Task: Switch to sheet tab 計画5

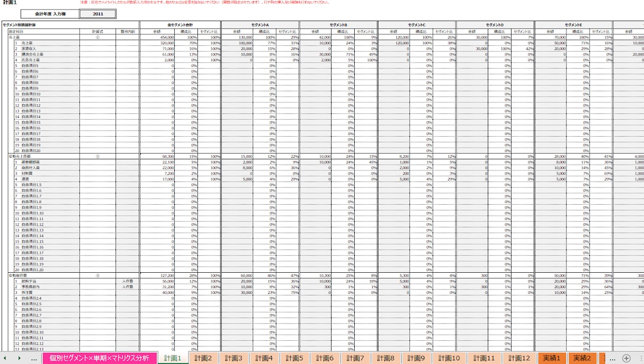Action: coord(295,358)
